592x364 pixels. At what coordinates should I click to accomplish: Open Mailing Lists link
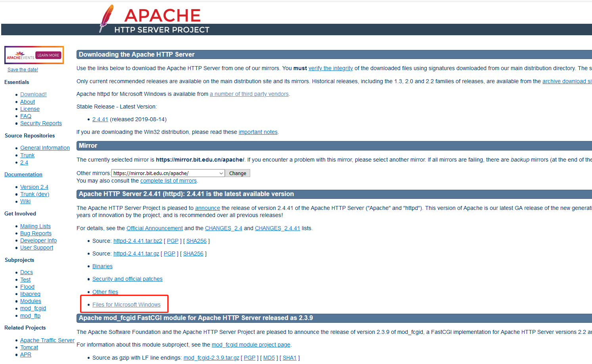35,226
